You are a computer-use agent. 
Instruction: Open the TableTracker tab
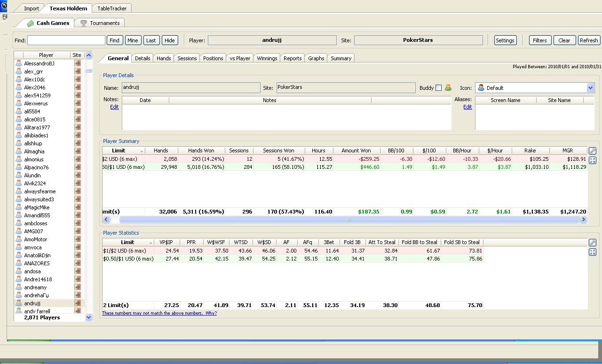112,8
